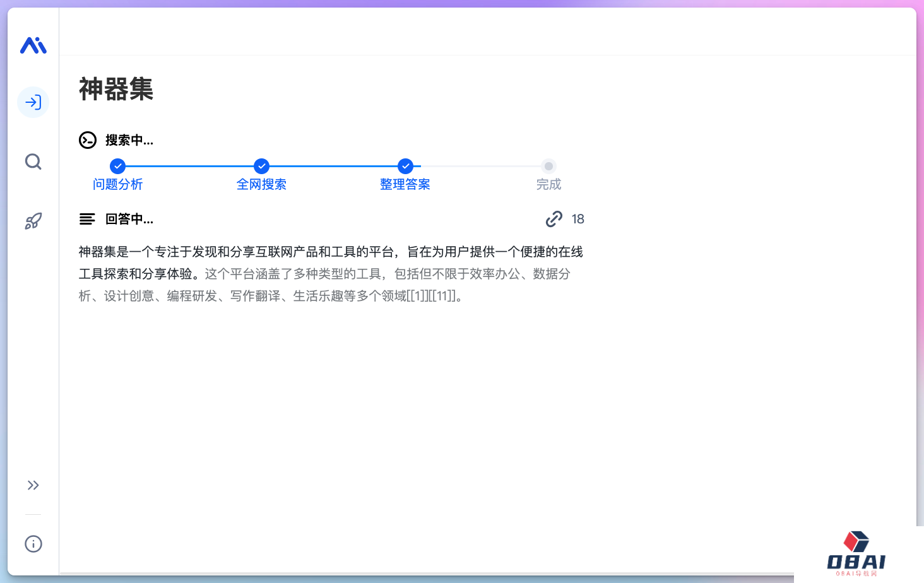Click the 神器集 page title
This screenshot has height=583, width=924.
(x=116, y=89)
